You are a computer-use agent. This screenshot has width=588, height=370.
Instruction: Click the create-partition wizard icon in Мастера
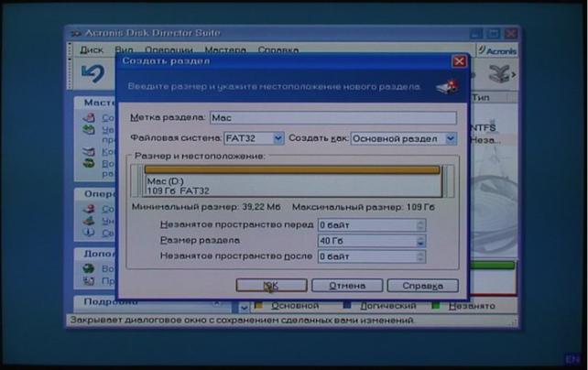click(89, 118)
